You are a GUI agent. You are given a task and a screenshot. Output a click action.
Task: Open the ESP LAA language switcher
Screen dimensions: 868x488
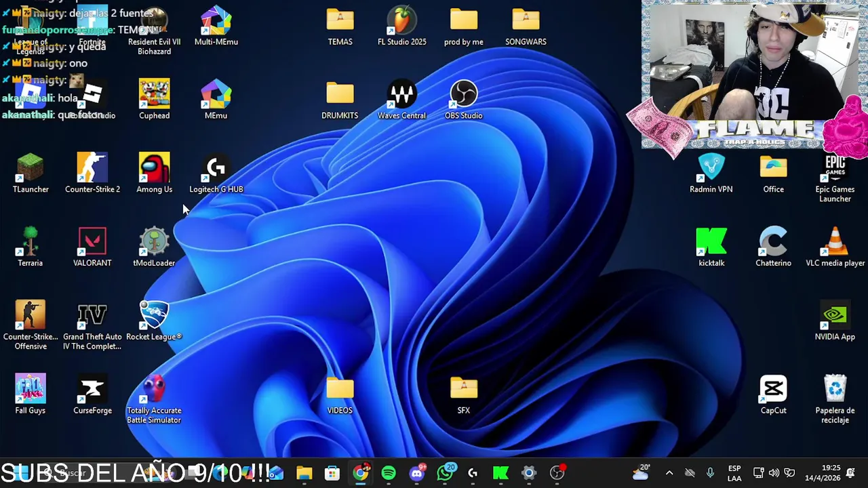tap(734, 473)
